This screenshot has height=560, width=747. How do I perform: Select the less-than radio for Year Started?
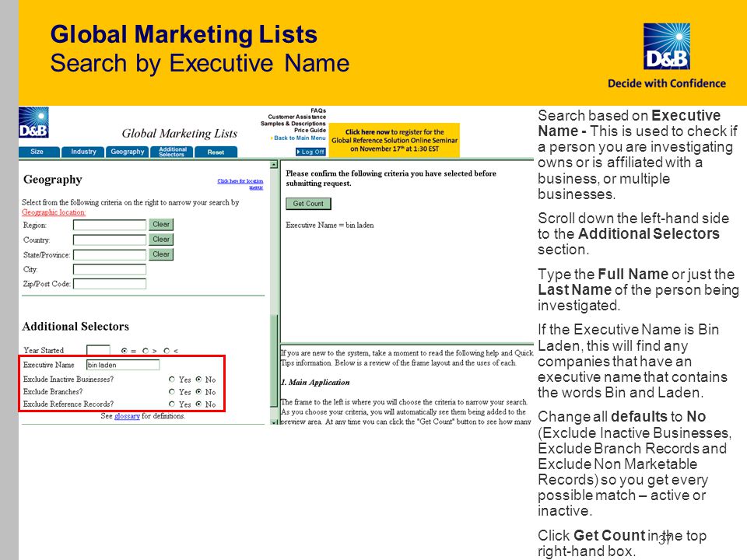(x=167, y=351)
